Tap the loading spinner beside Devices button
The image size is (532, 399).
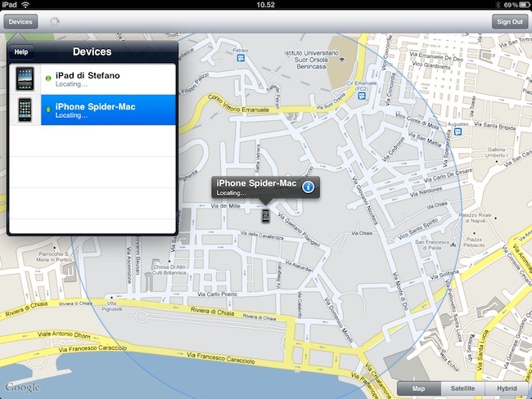point(55,22)
